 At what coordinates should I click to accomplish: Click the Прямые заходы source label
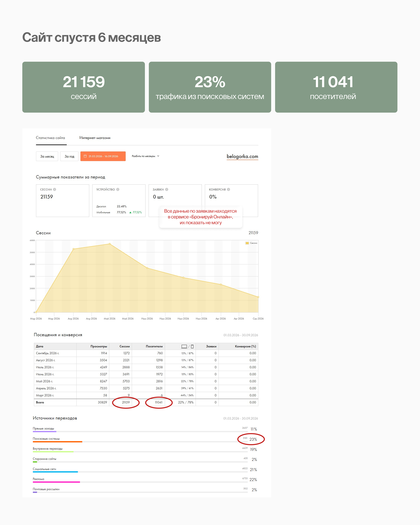pos(43,429)
